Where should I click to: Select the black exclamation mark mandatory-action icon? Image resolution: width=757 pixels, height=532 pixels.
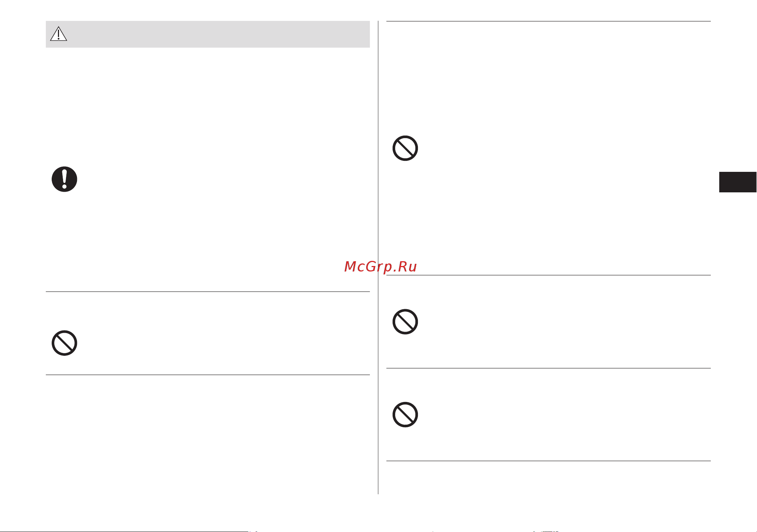(x=65, y=179)
